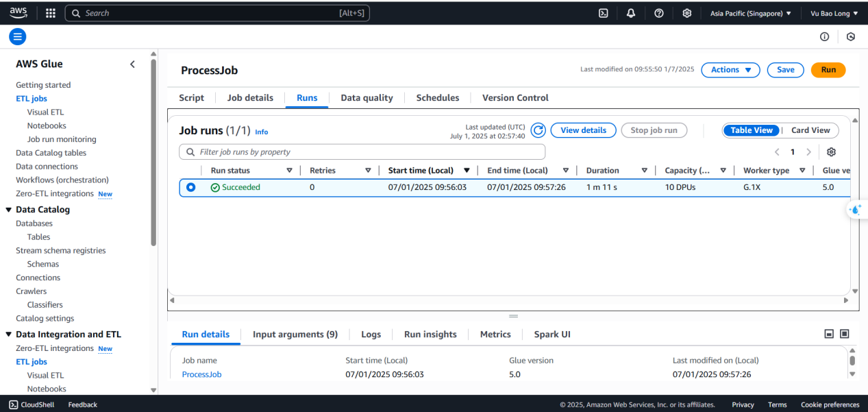Open the Vu Bao Long account menu

pyautogui.click(x=834, y=13)
